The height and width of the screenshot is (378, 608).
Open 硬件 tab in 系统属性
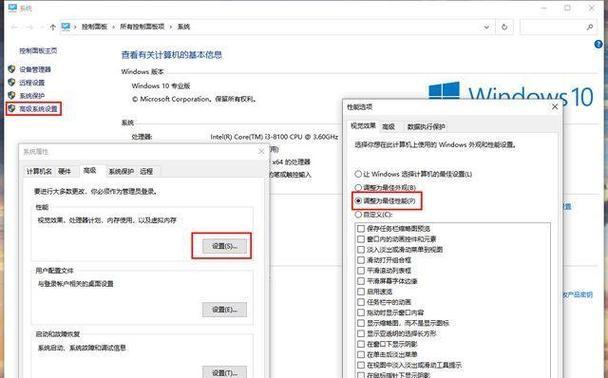click(x=64, y=171)
